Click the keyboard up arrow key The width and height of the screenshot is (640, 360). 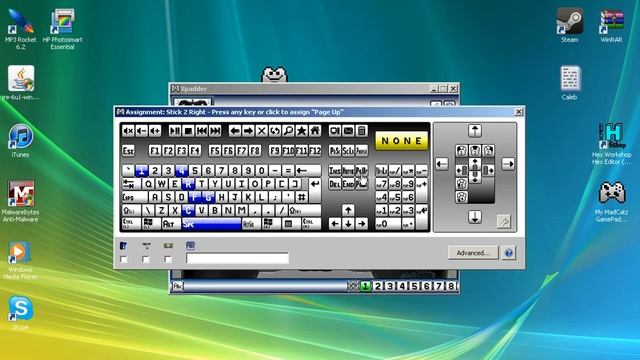click(x=348, y=210)
